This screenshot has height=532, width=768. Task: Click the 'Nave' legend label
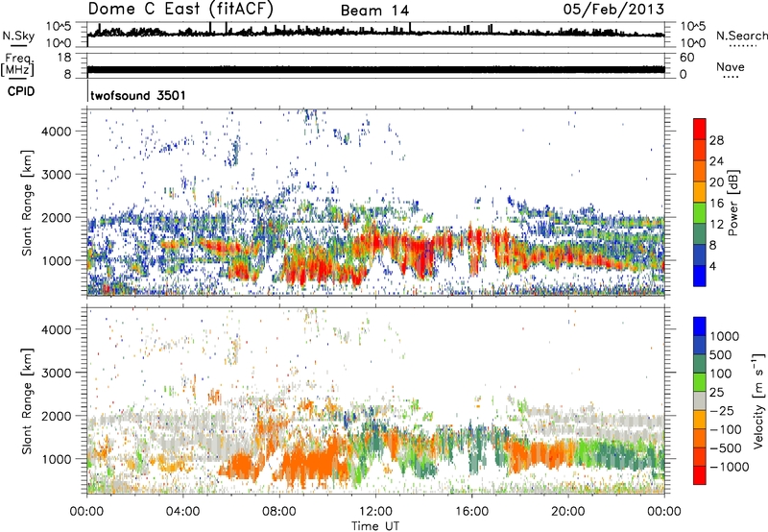tap(731, 67)
